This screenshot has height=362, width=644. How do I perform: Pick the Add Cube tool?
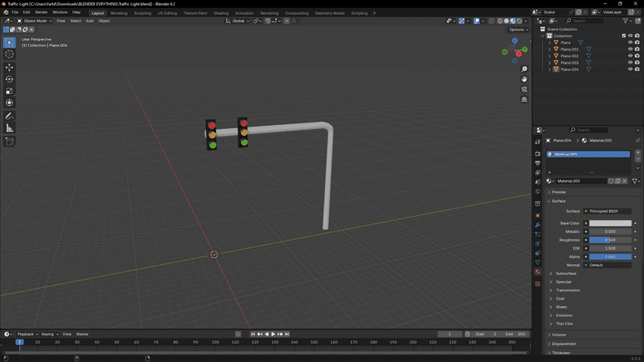tap(9, 141)
